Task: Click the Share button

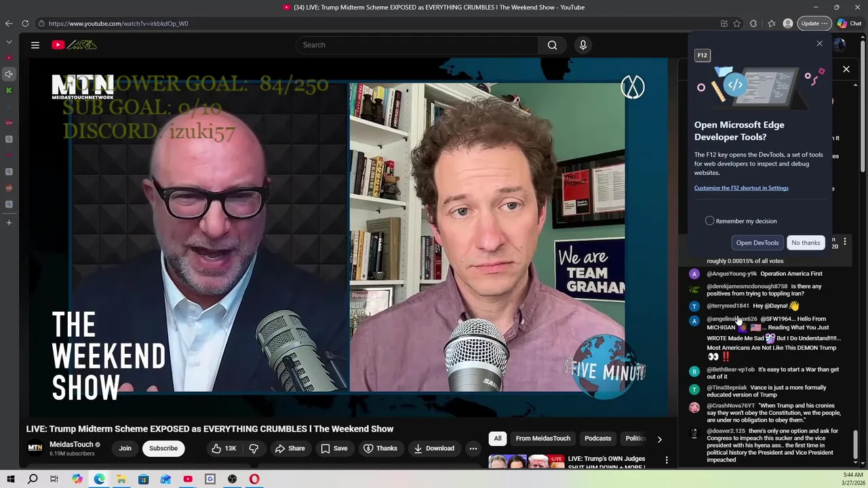Action: (290, 448)
